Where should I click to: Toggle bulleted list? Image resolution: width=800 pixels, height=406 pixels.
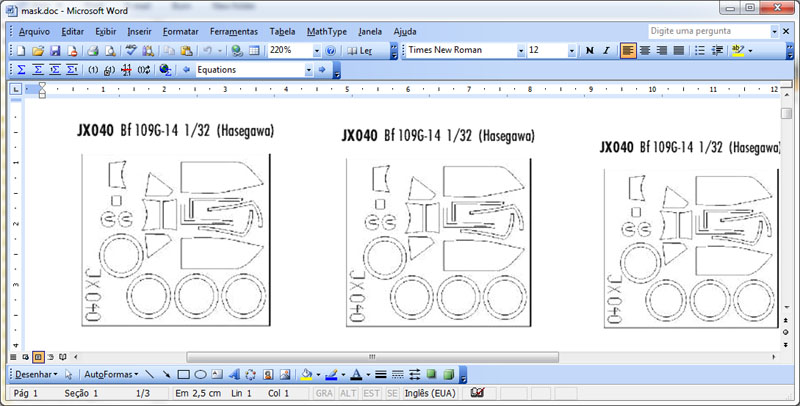point(700,50)
